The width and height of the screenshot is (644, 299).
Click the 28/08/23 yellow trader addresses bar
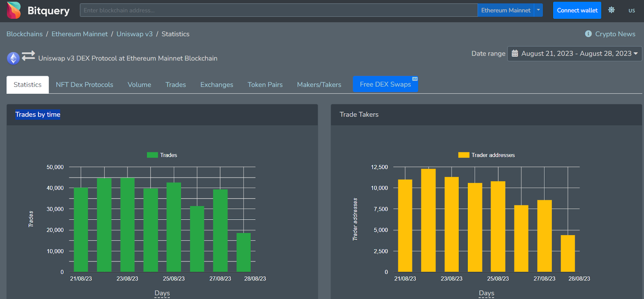(x=568, y=253)
